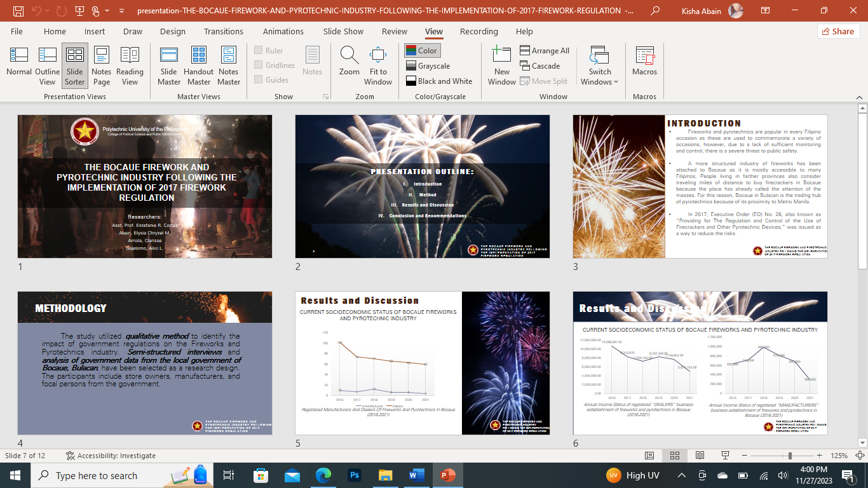This screenshot has width=868, height=488.
Task: Open the Insert tab
Action: (95, 31)
